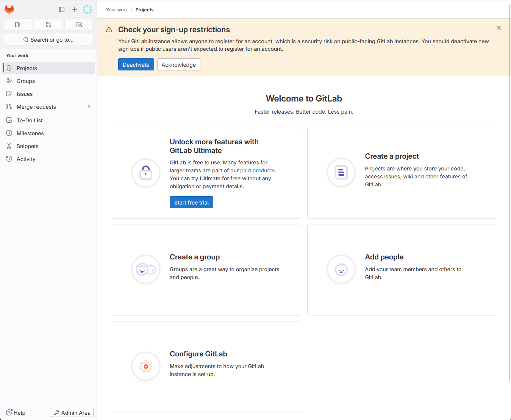The height and width of the screenshot is (420, 511).
Task: Click the Activity history icon
Action: [9, 159]
